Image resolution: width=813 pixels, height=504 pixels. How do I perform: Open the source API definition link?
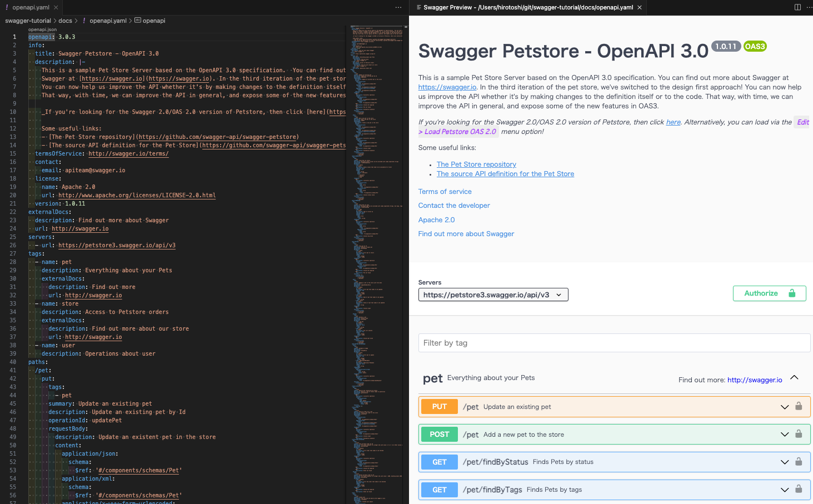click(x=505, y=174)
